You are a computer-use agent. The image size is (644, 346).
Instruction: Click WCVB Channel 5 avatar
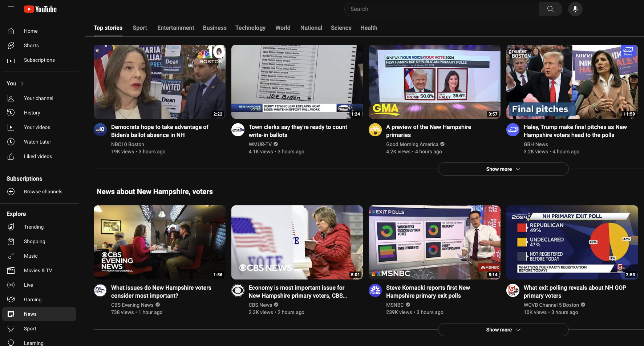click(x=513, y=290)
